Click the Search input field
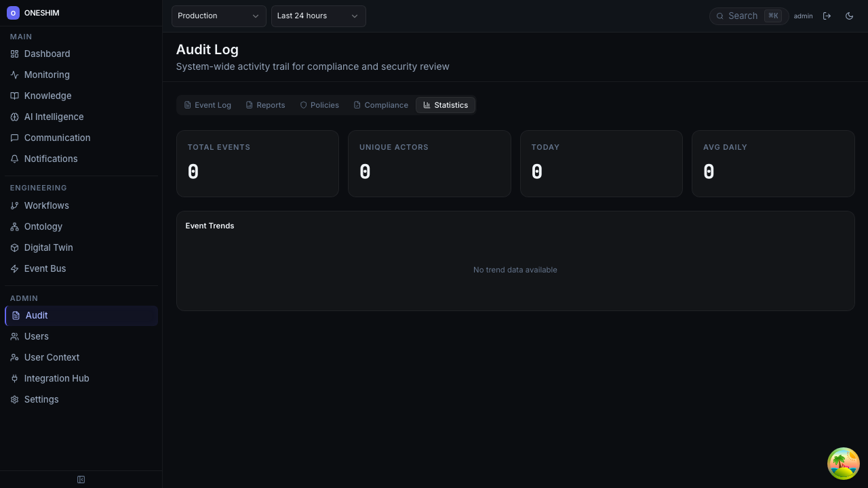Image resolution: width=868 pixels, height=488 pixels. [x=743, y=16]
